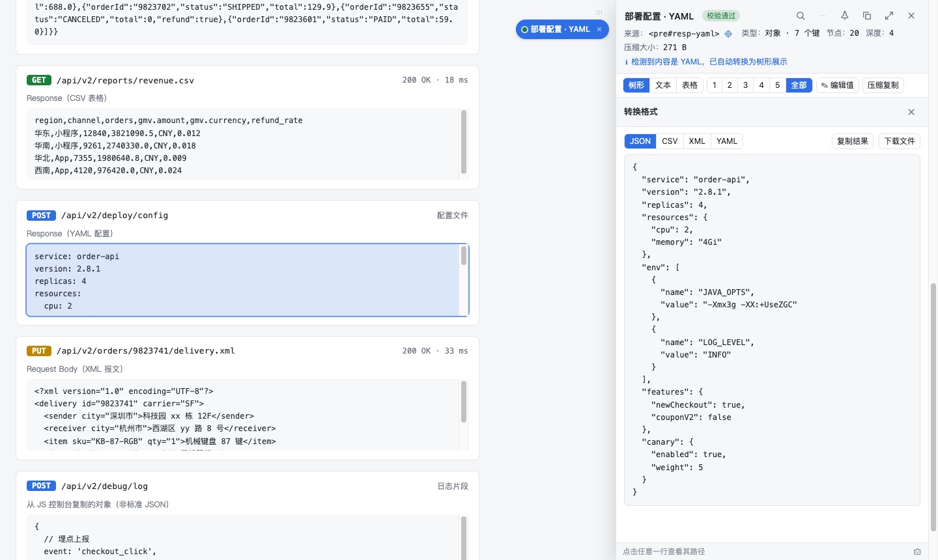Click 压缩复制 to copy minified
The height and width of the screenshot is (560, 938).
click(883, 85)
